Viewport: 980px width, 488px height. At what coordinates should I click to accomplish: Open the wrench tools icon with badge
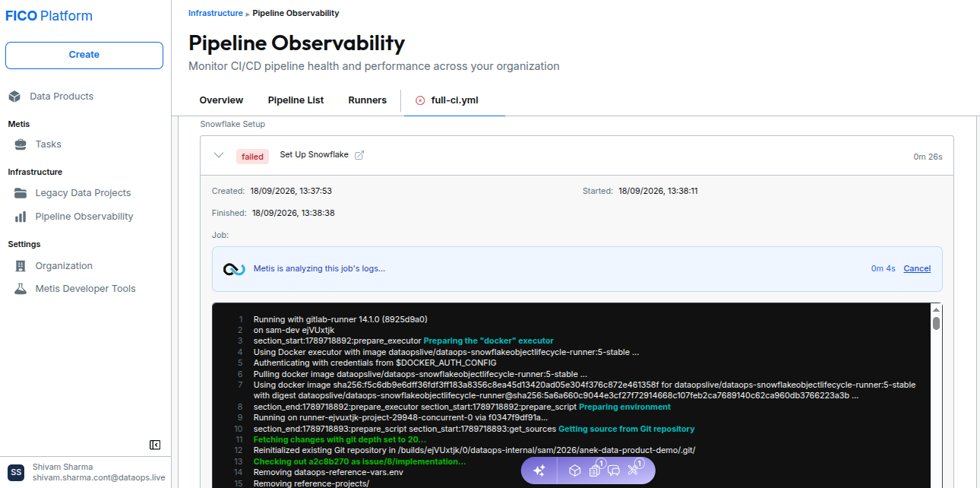point(634,471)
